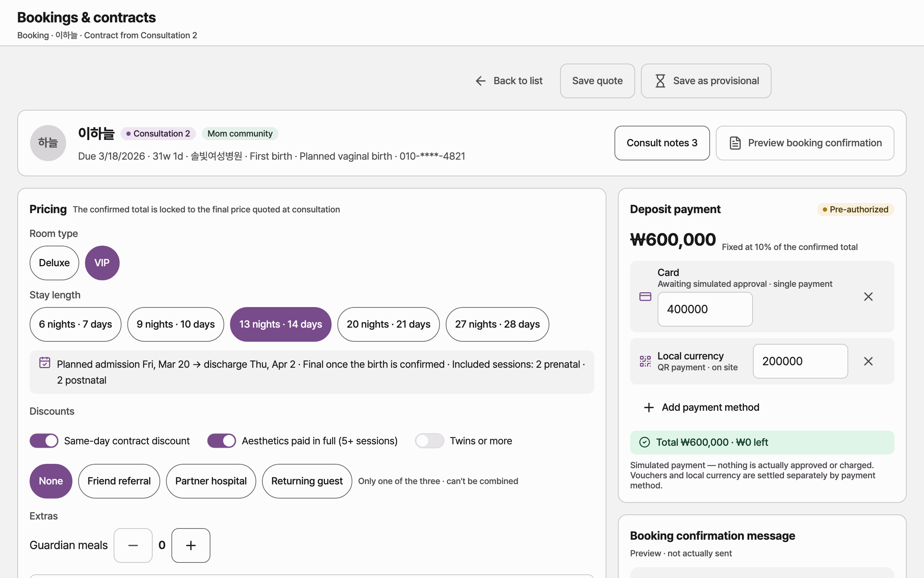
Task: Enable the Twins or more toggle
Action: click(430, 441)
